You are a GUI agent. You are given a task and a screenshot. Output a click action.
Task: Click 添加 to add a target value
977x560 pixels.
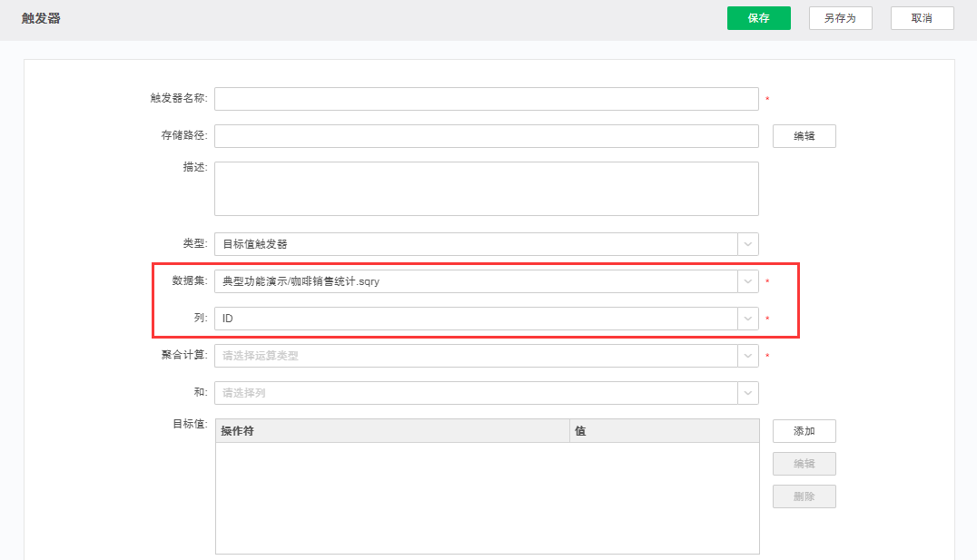pos(804,430)
